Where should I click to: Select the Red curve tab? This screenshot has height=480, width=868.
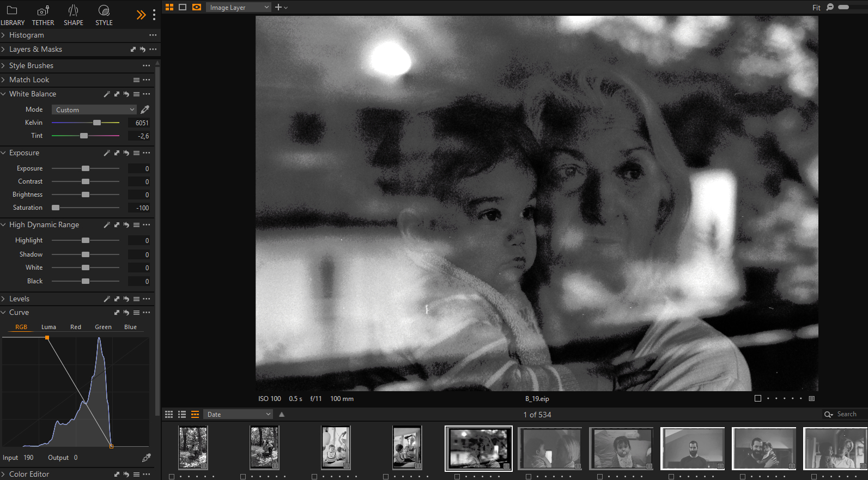76,327
